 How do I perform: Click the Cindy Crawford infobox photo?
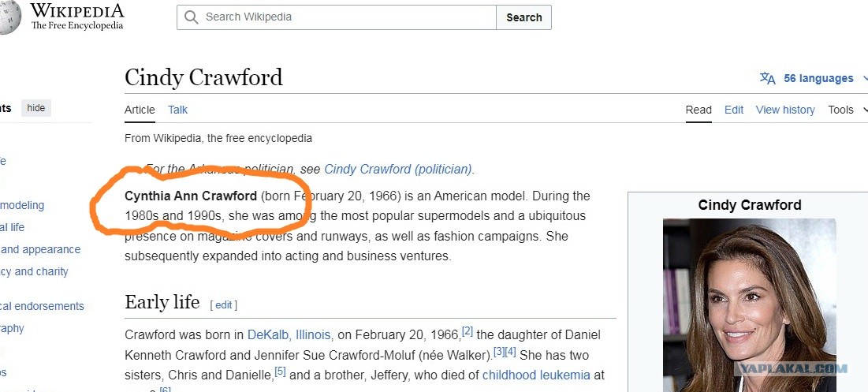tap(750, 305)
